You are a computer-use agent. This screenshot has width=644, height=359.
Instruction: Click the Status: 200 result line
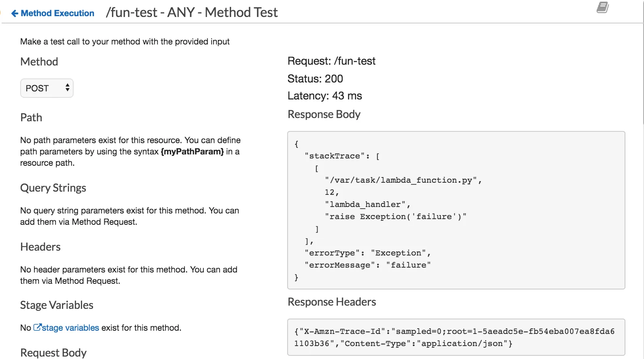[315, 79]
